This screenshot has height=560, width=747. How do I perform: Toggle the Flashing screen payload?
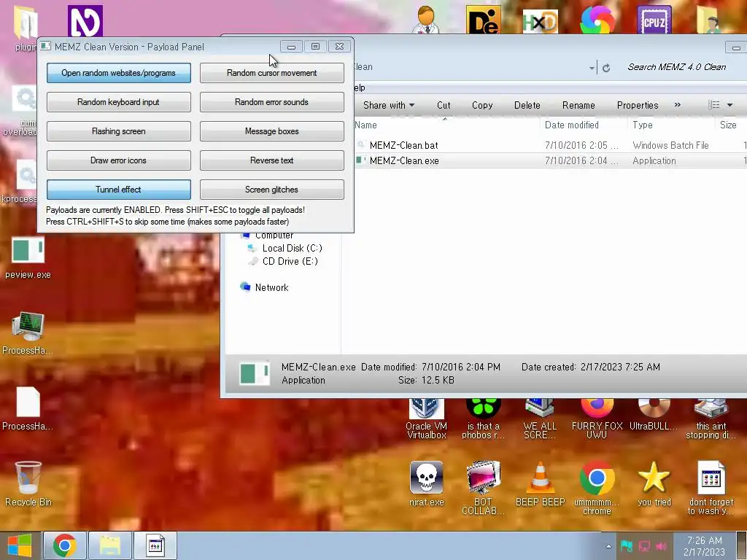pyautogui.click(x=119, y=131)
